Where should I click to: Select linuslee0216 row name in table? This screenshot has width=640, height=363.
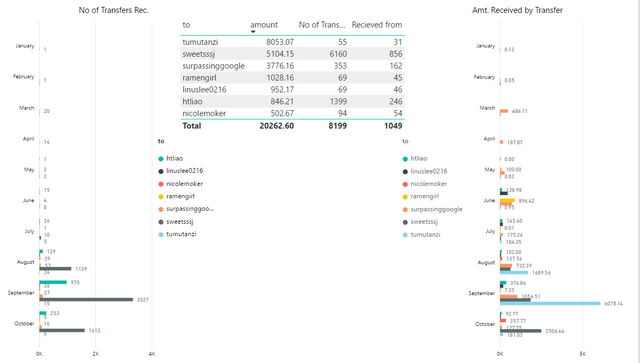pos(204,89)
